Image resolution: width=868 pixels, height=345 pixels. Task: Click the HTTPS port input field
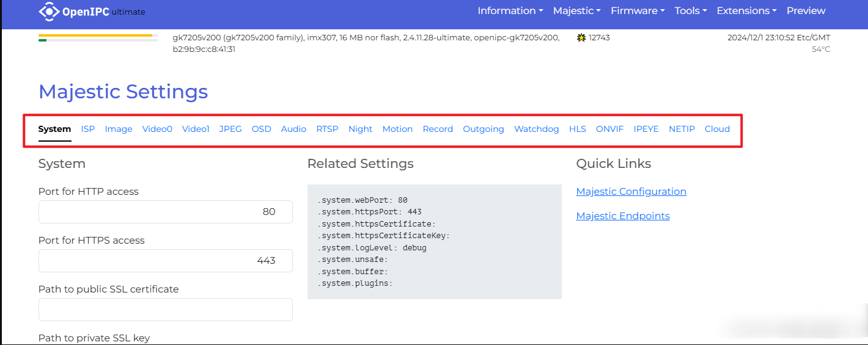[x=166, y=261]
